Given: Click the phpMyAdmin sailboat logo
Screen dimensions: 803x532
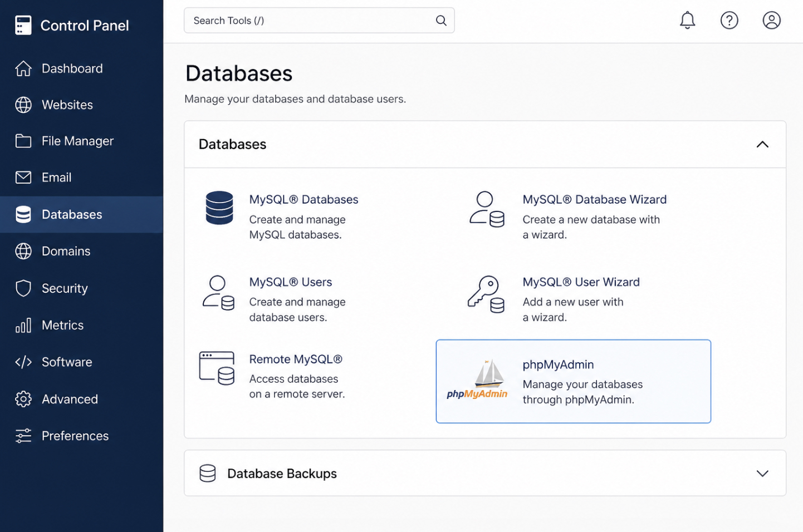Looking at the screenshot, I should (477, 380).
